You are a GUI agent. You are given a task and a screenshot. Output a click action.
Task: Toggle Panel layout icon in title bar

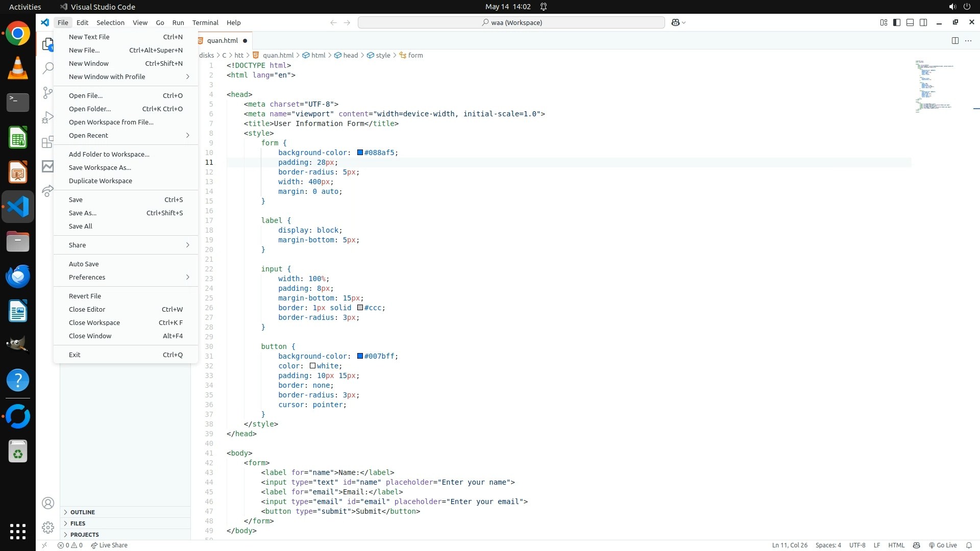coord(910,22)
